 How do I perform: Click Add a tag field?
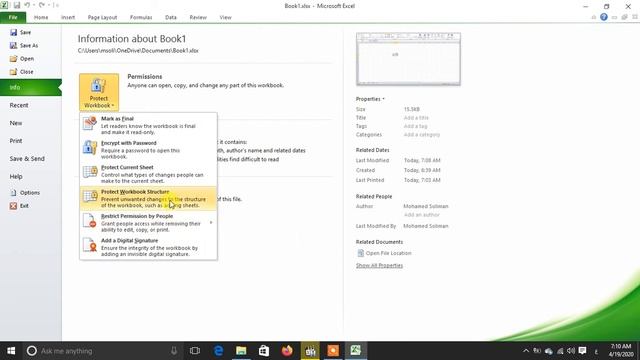pos(415,127)
